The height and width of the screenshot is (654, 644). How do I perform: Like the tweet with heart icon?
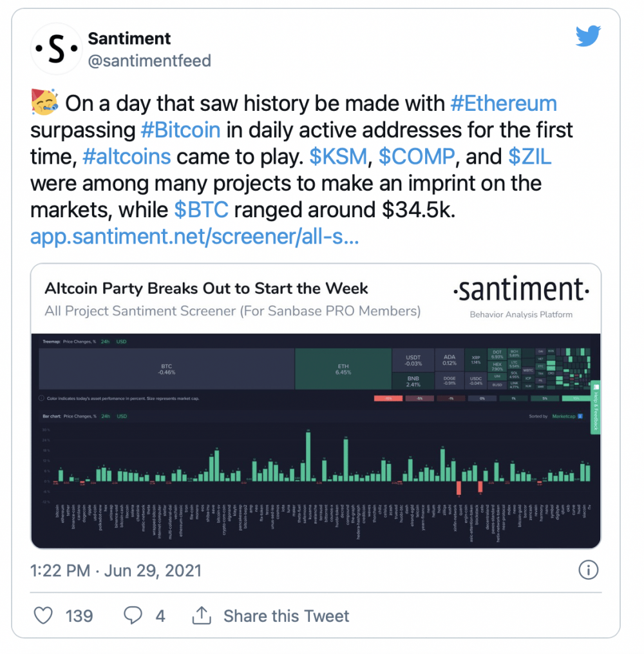pyautogui.click(x=43, y=615)
